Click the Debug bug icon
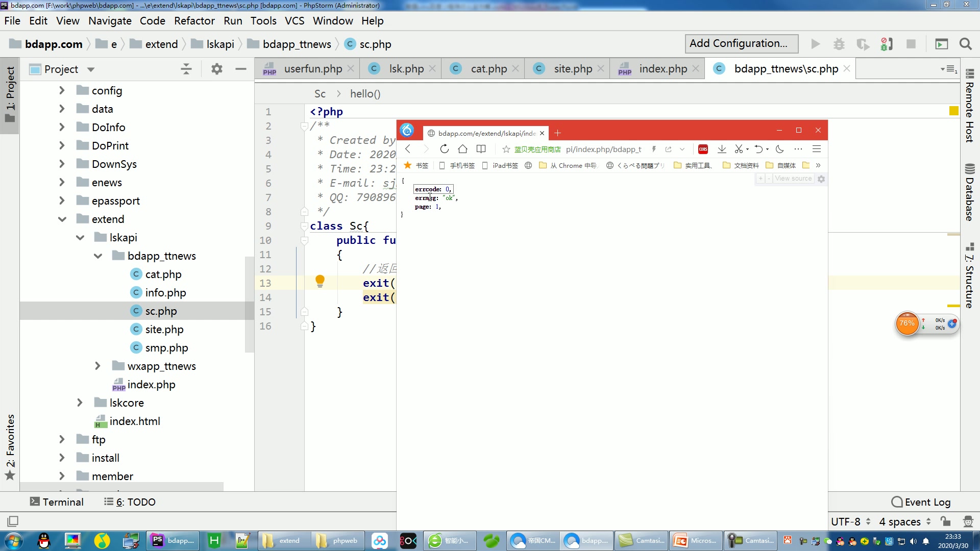Screen dimensions: 980x551 coord(839,44)
